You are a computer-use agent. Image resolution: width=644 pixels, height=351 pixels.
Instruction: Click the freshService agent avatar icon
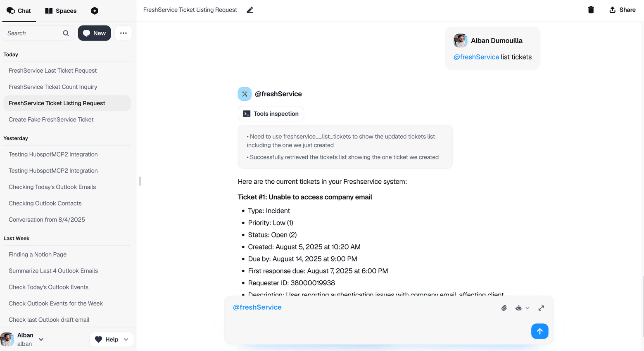pyautogui.click(x=245, y=94)
